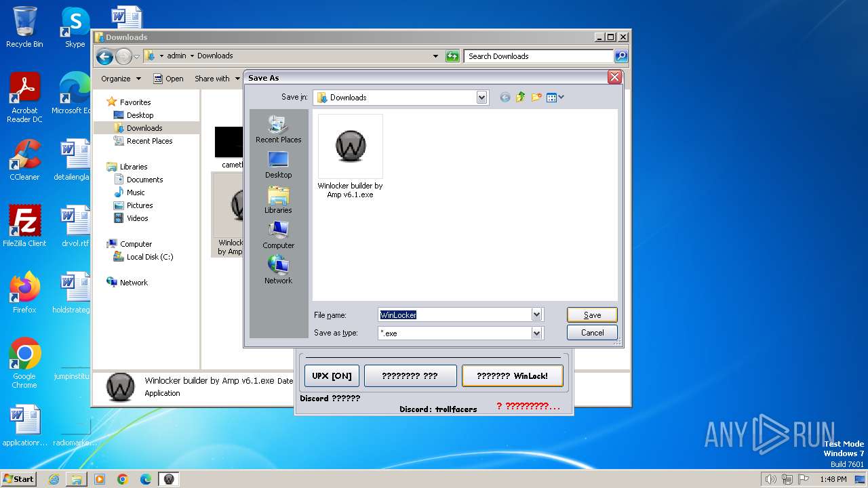The width and height of the screenshot is (868, 488).
Task: Click Explorer search magnifier icon
Action: (621, 56)
